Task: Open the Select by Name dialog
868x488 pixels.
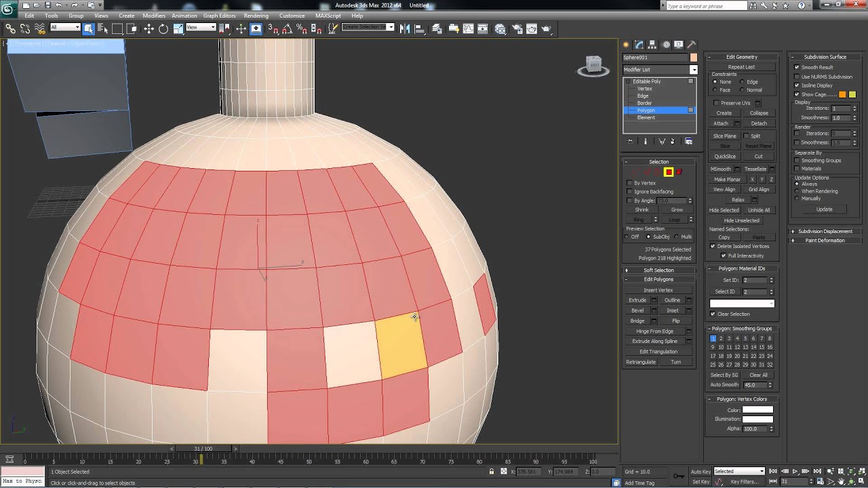Action: coord(102,28)
